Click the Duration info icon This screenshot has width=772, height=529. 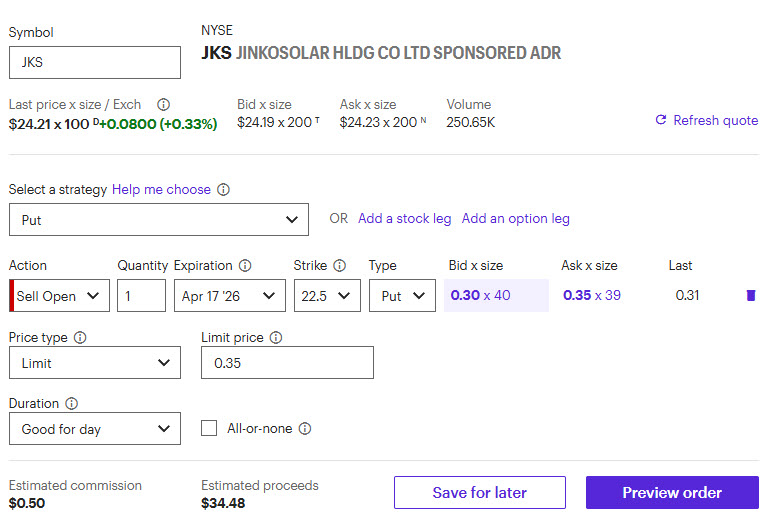pos(72,404)
